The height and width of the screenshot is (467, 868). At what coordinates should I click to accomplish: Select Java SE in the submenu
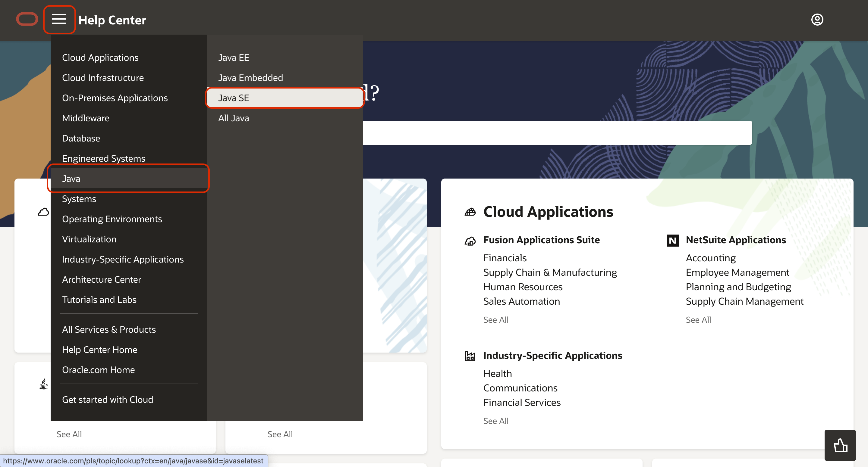[234, 98]
